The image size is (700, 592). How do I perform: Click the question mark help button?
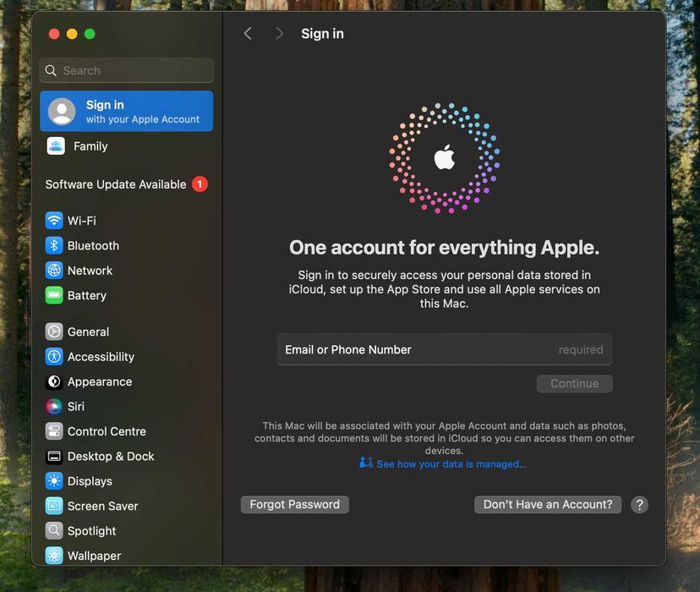click(639, 505)
